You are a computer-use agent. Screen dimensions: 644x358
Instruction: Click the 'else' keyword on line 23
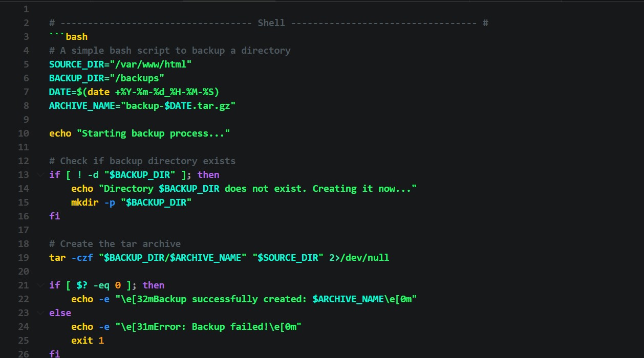coord(60,313)
